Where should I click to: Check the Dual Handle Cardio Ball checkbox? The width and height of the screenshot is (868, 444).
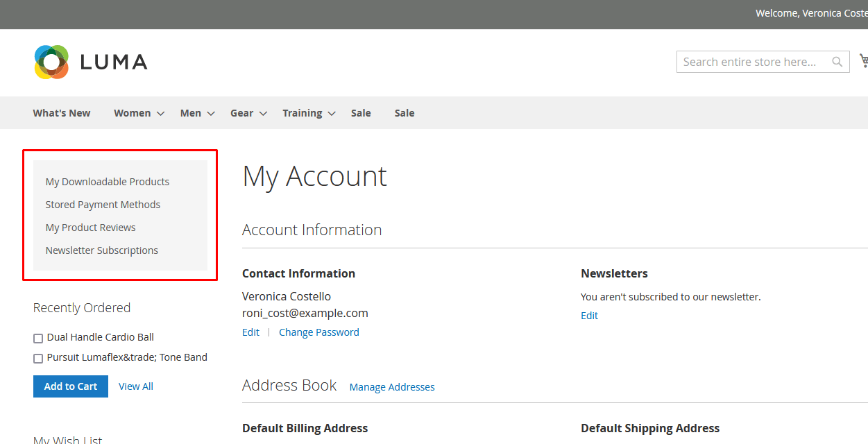coord(38,339)
